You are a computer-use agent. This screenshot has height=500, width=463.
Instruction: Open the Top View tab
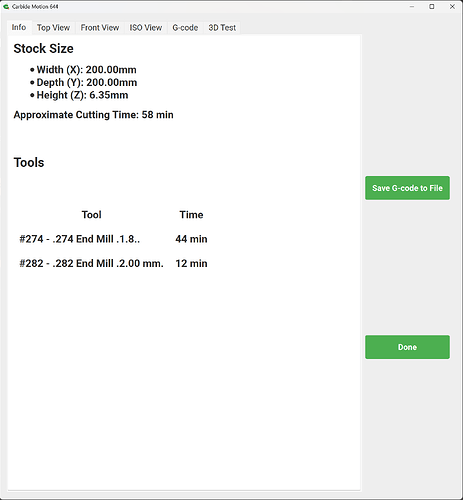[x=53, y=28]
